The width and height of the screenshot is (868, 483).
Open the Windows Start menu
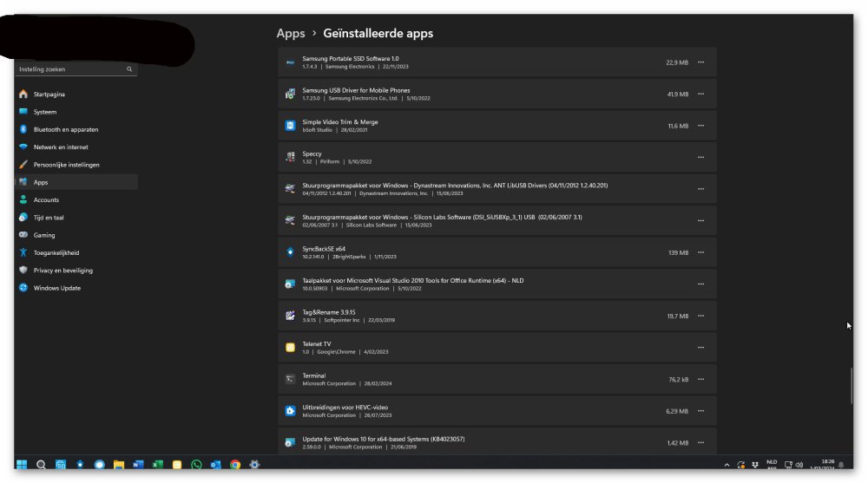click(22, 465)
